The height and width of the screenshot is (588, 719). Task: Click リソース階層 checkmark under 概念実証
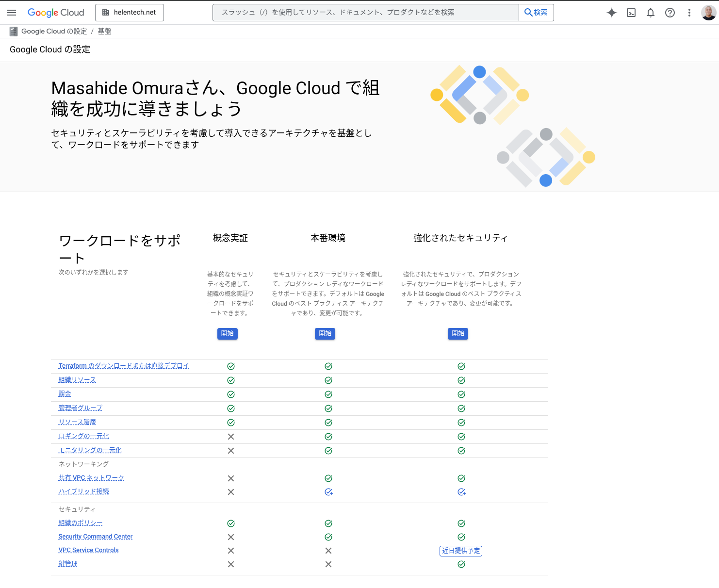coord(231,423)
